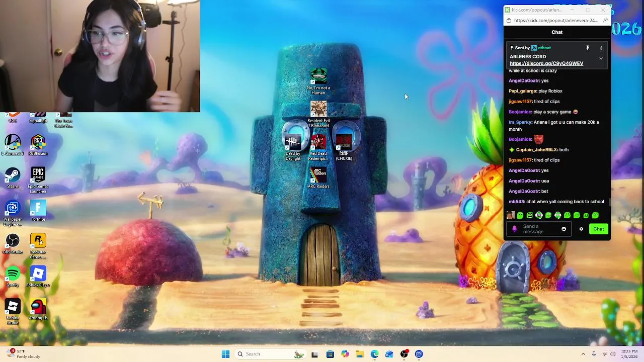644x362 pixels.
Task: Open read aloud icon in address bar
Action: (x=605, y=21)
